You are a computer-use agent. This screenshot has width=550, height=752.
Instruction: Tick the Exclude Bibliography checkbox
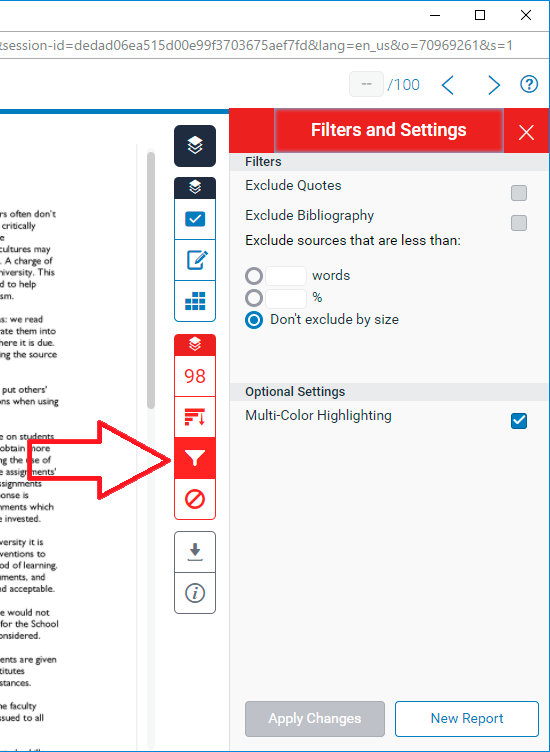coord(519,223)
